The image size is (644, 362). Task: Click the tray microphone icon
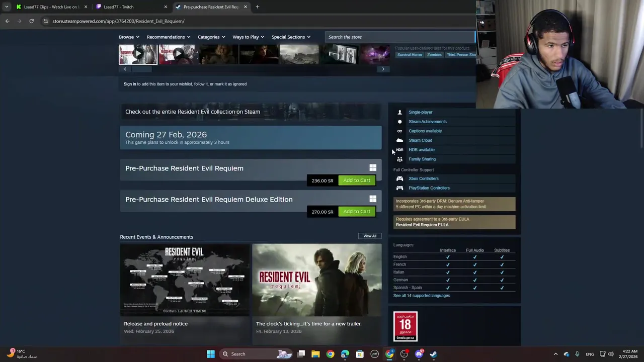[x=577, y=354]
